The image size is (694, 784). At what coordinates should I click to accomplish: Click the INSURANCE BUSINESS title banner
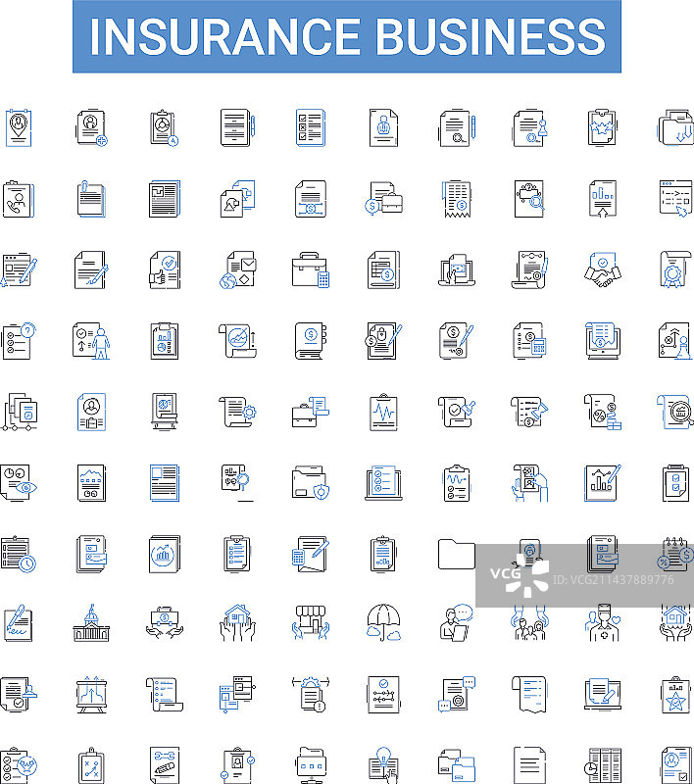347,36
